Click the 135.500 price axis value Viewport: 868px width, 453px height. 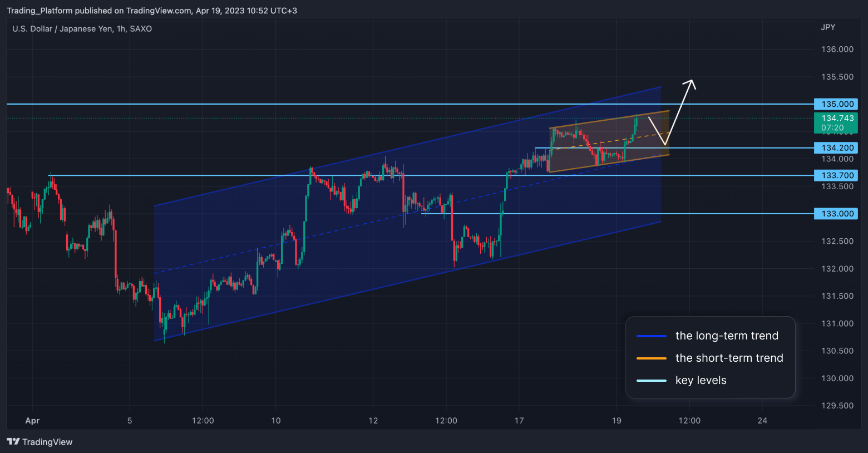pos(837,77)
